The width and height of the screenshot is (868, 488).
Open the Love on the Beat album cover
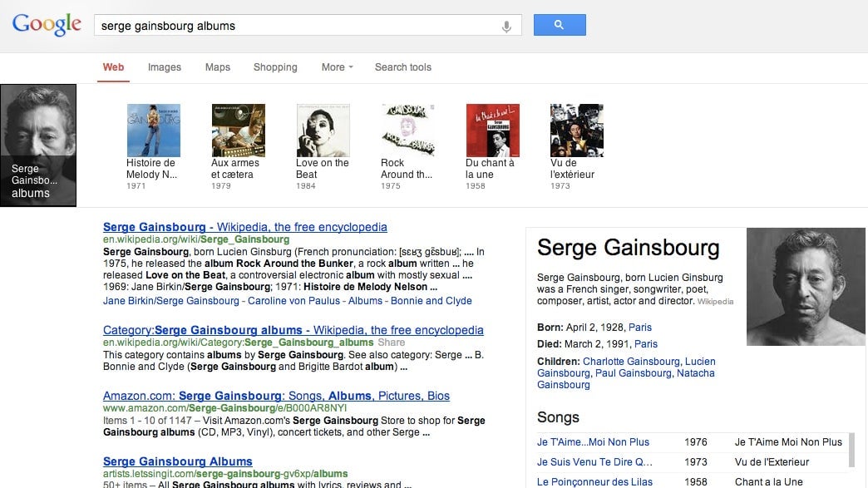click(323, 131)
